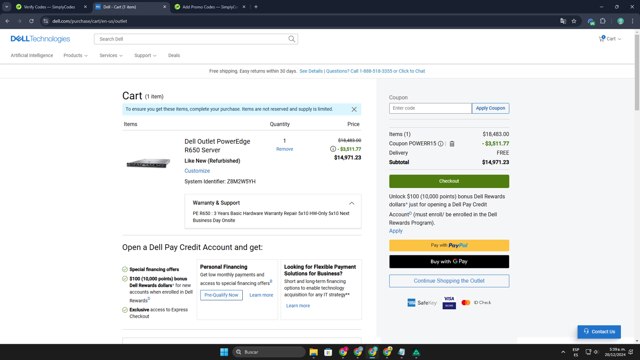Click Continue Shopping the Outlet
This screenshot has height=360, width=640.
(x=449, y=281)
